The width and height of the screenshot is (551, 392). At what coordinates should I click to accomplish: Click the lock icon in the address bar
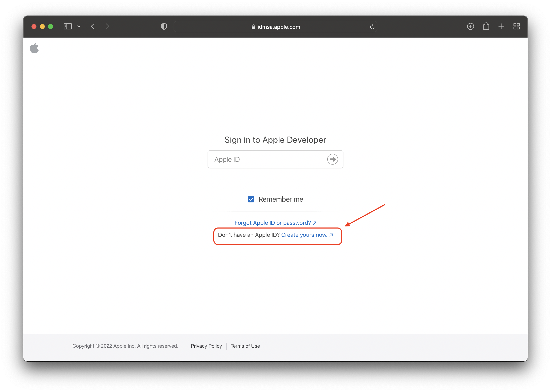coord(253,27)
